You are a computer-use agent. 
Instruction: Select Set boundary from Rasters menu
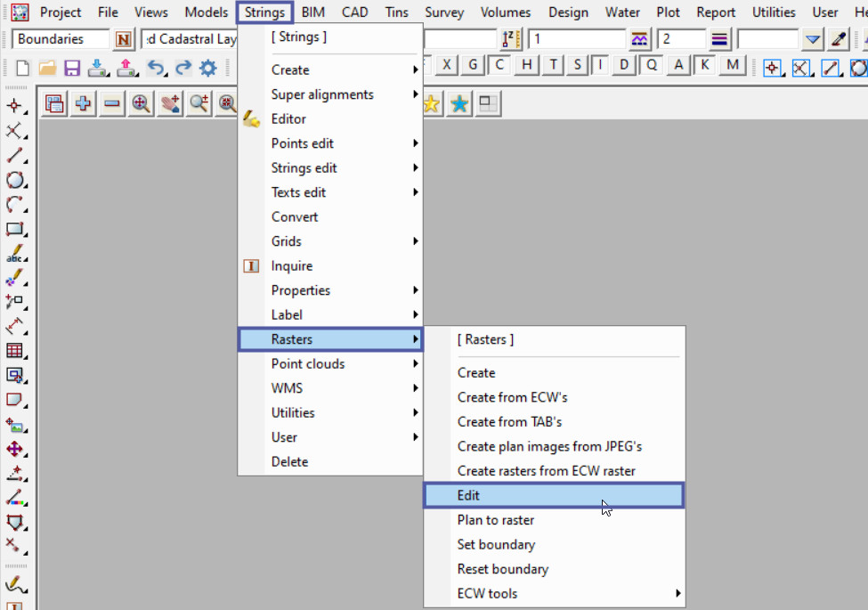coord(496,544)
